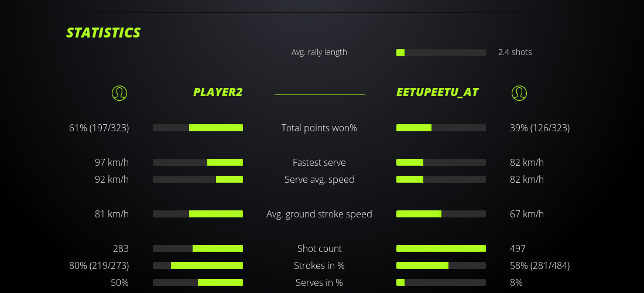644x293 pixels.
Task: Click EETUPEETU_AT's Serves in % bar
Action: pos(441,282)
